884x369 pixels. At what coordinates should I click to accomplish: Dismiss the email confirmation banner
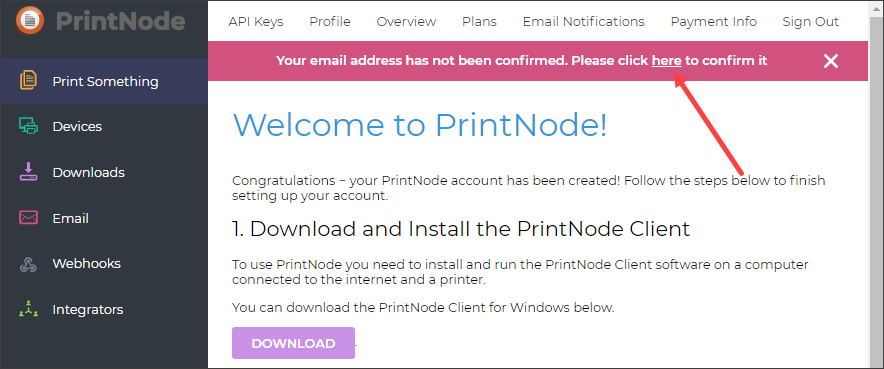tap(830, 61)
